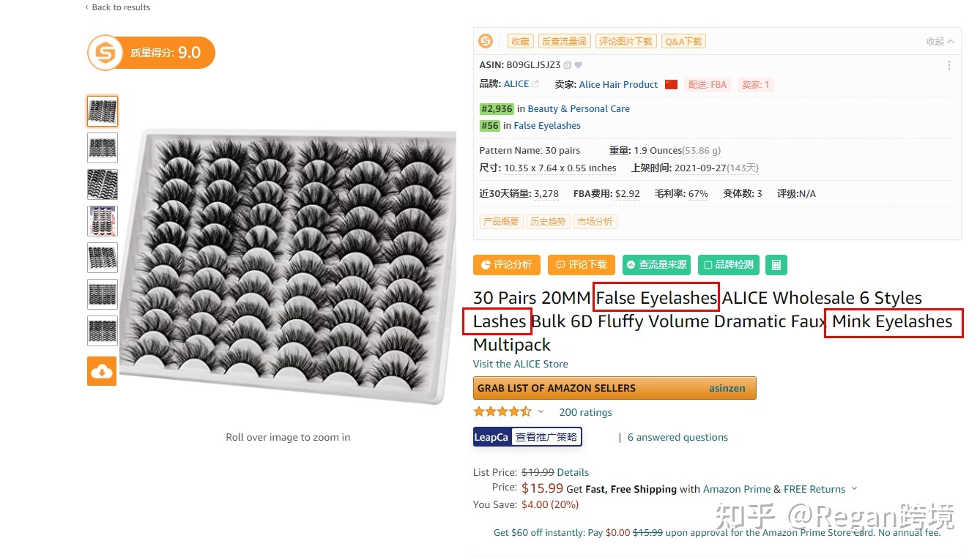Collapse the panel with 收起 arrow
The image size is (980, 560).
click(940, 42)
